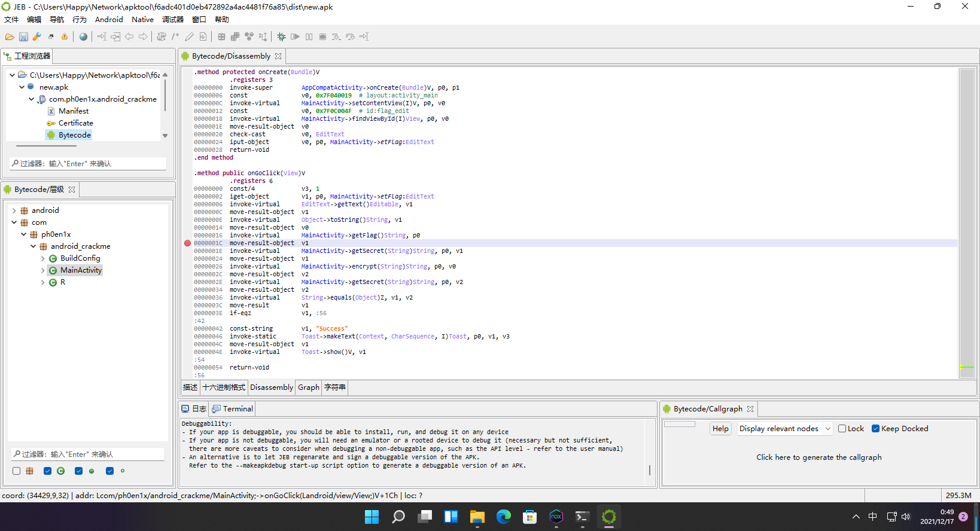Click the three-circles graph toolbar icon
This screenshot has height=531, width=980.
coord(249,36)
